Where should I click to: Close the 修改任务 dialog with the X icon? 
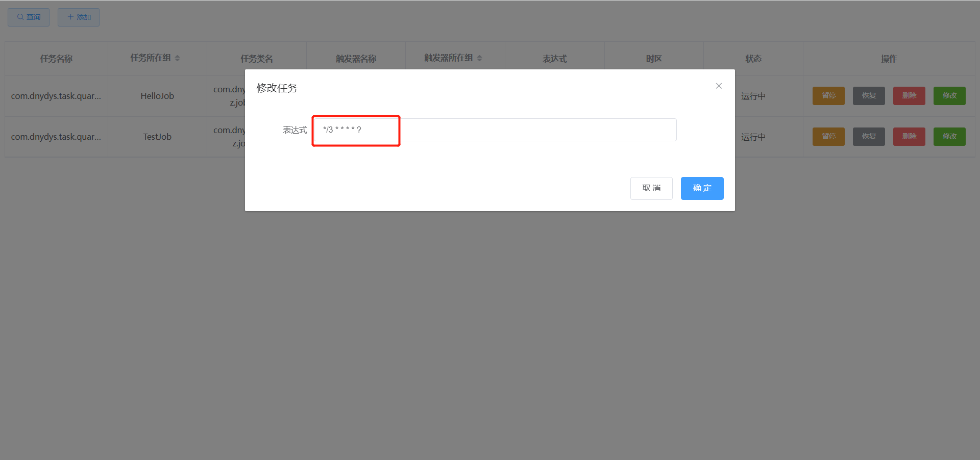point(718,86)
